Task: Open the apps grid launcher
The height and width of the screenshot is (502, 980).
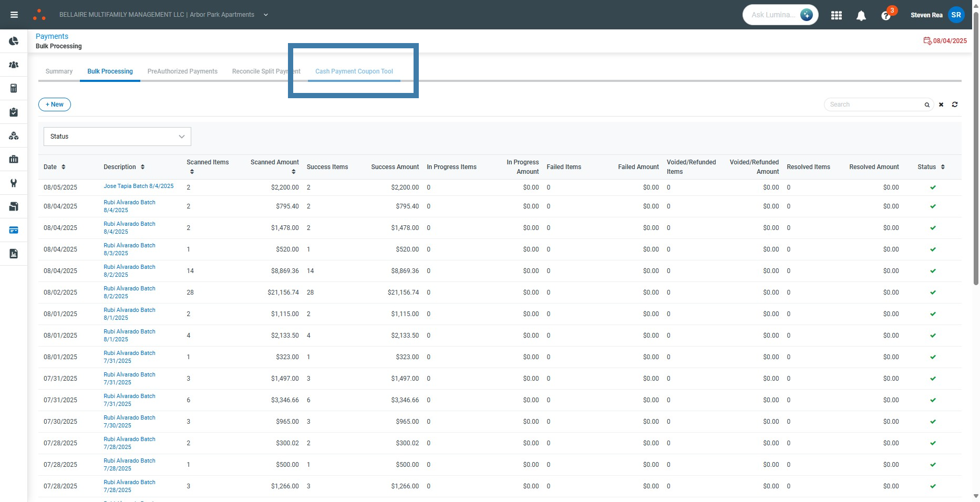Action: click(x=837, y=15)
